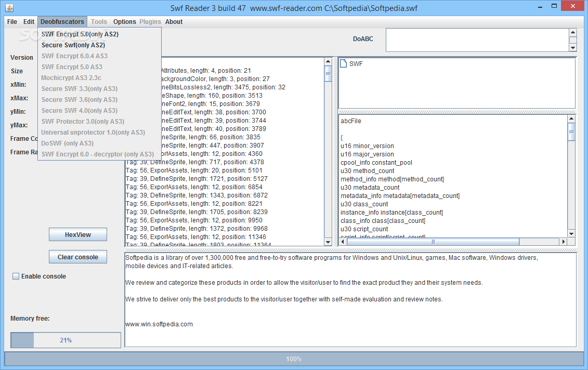Click DoABC list scroll down arrow
The height and width of the screenshot is (370, 588).
pos(572,48)
